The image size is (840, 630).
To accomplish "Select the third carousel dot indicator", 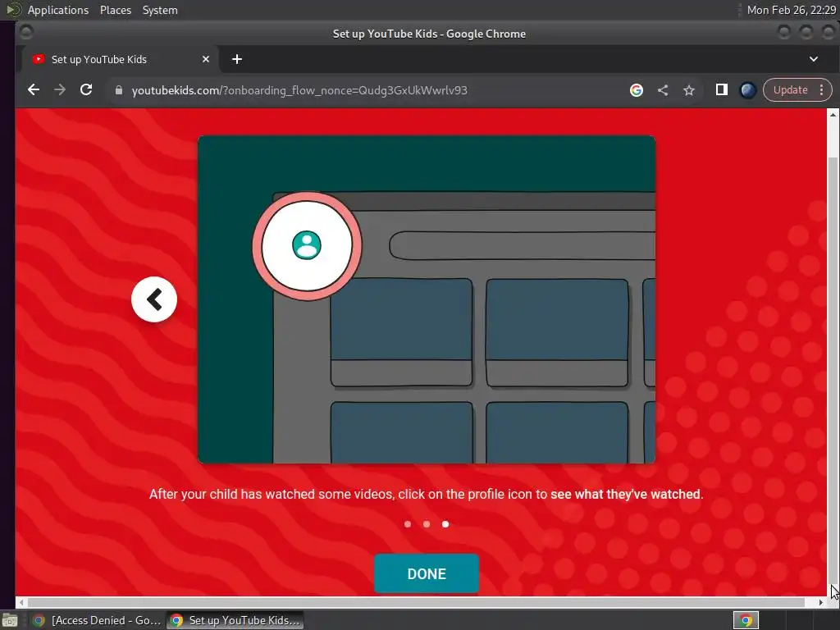I will (445, 524).
